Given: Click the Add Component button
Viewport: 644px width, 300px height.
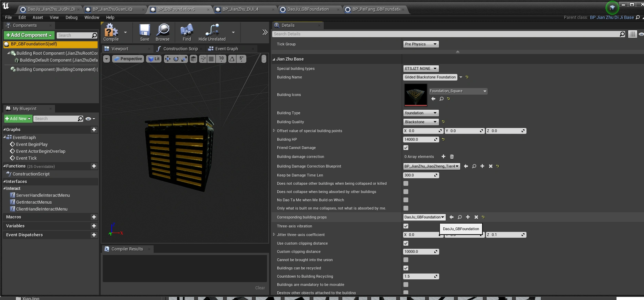Looking at the screenshot, I should point(29,35).
